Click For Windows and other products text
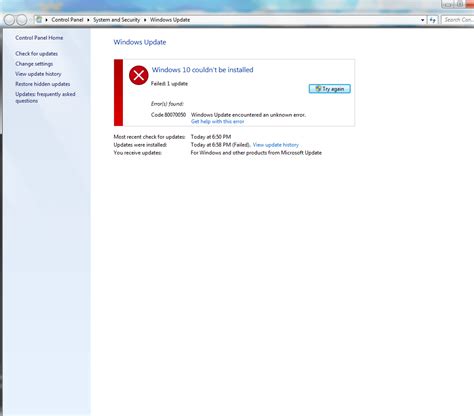Viewport: 474px width, 416px height. [x=256, y=153]
